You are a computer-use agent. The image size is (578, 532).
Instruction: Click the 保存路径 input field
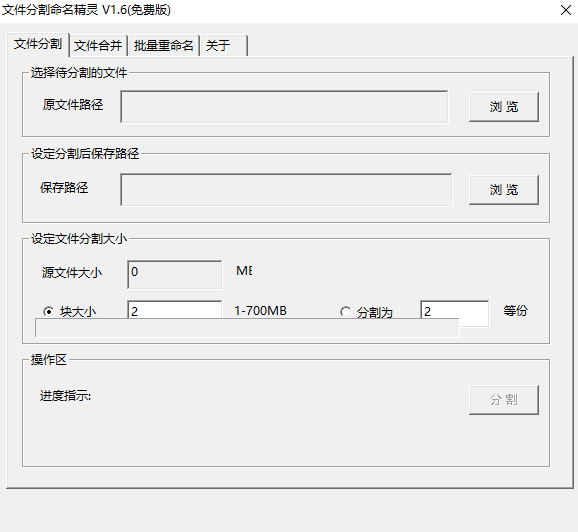pyautogui.click(x=286, y=190)
